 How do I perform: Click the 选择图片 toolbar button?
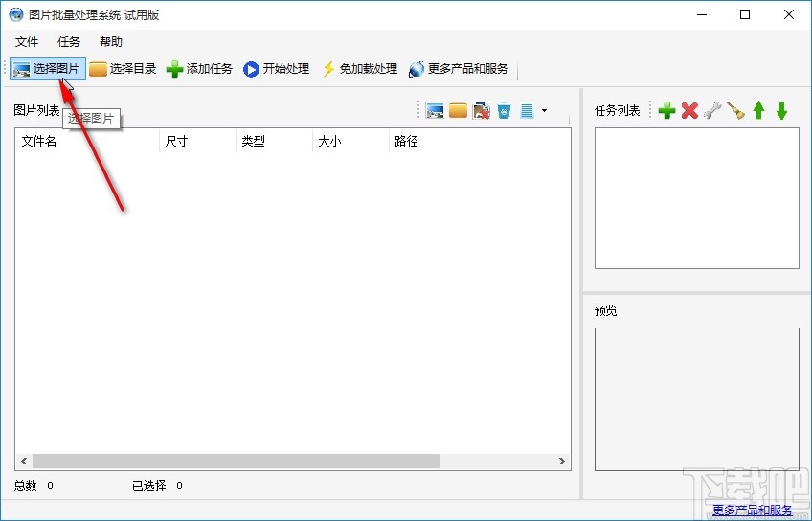[x=48, y=69]
